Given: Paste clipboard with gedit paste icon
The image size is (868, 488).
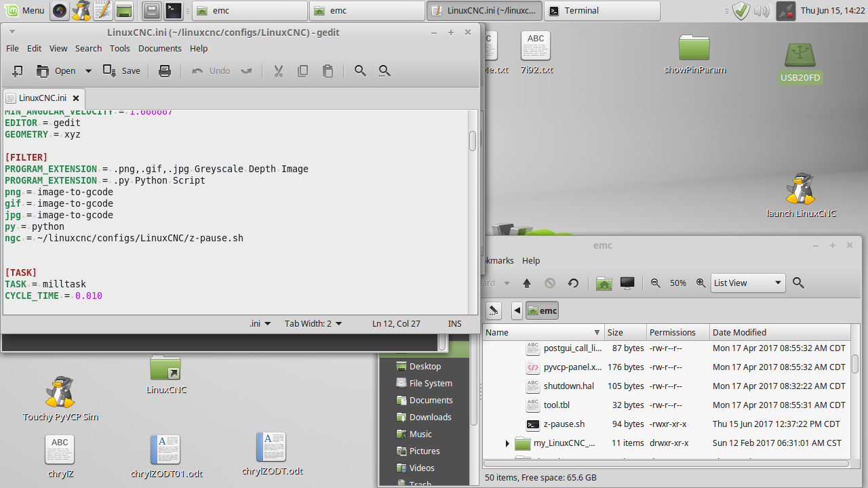Looking at the screenshot, I should pos(328,70).
